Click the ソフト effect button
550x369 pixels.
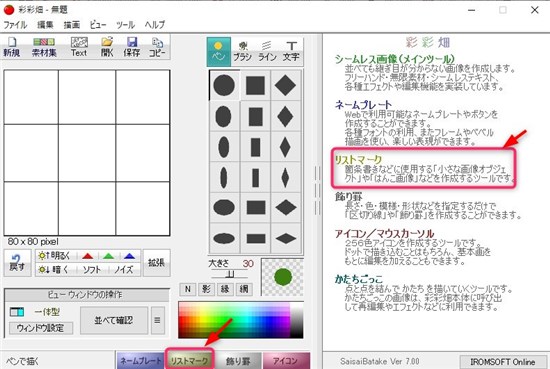[92, 270]
